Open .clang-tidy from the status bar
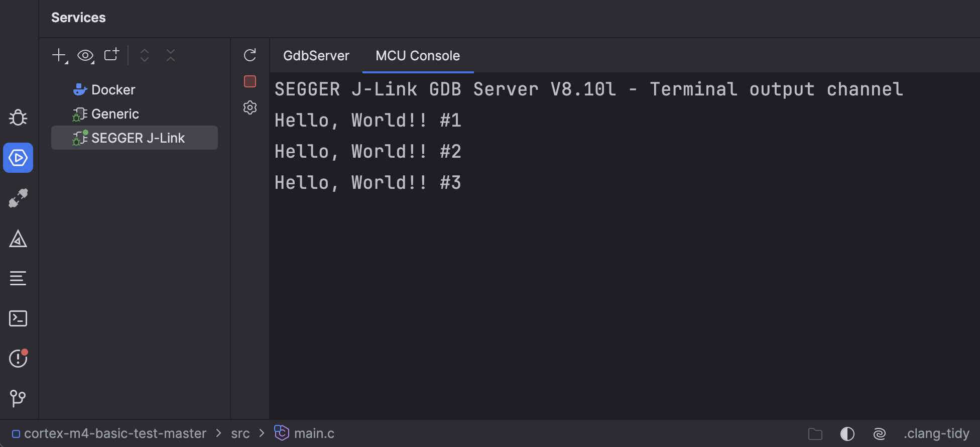The image size is (980, 447). (x=936, y=433)
